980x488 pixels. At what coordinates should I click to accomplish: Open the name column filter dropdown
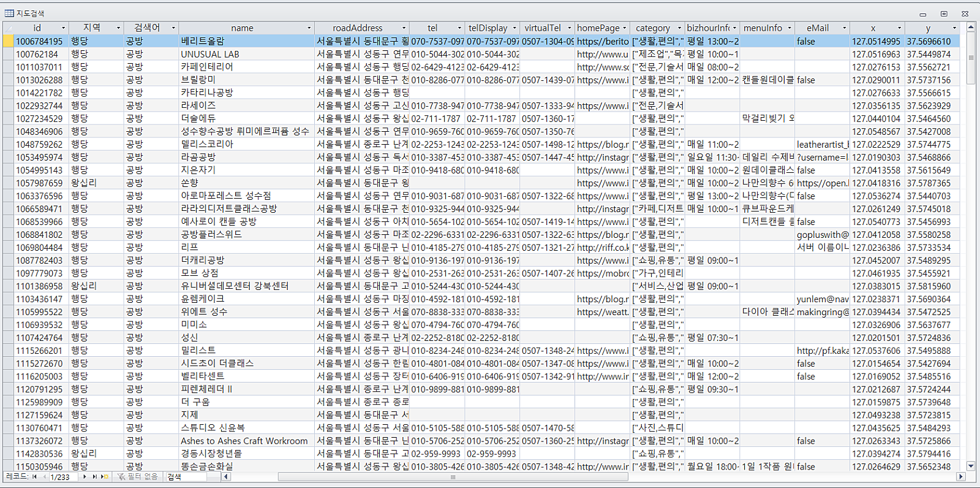pyautogui.click(x=309, y=28)
